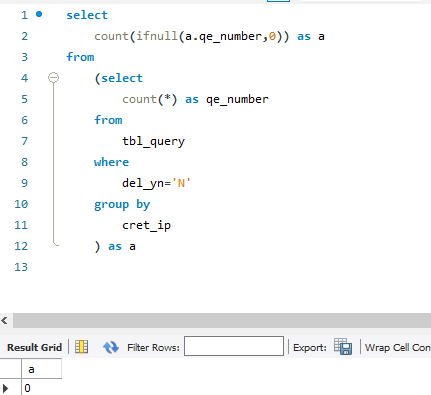This screenshot has height=395, width=431.
Task: Click 'qe_number' alias on line 5
Action: click(237, 99)
